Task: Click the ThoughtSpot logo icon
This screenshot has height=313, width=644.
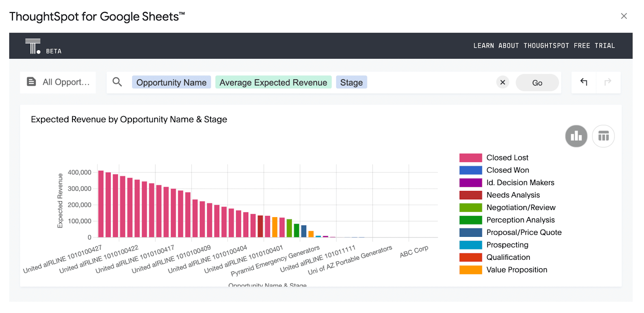Action: [33, 46]
